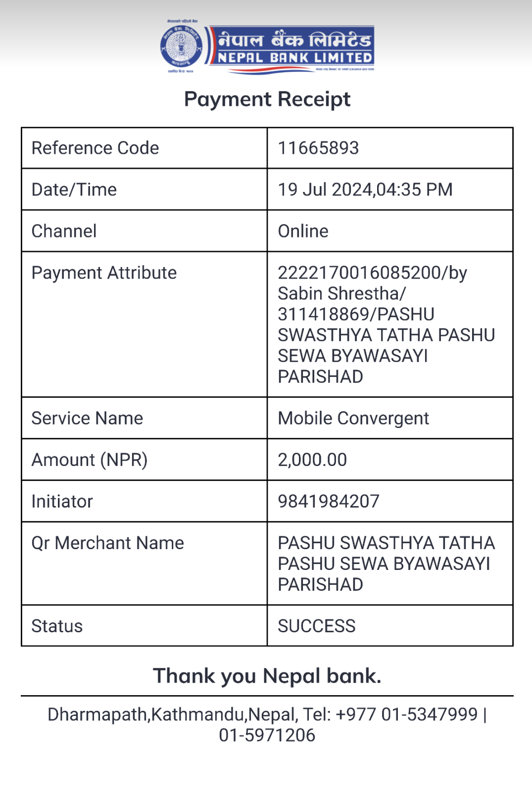Click the Payment Attribute label
The width and height of the screenshot is (532, 800).
tap(104, 273)
